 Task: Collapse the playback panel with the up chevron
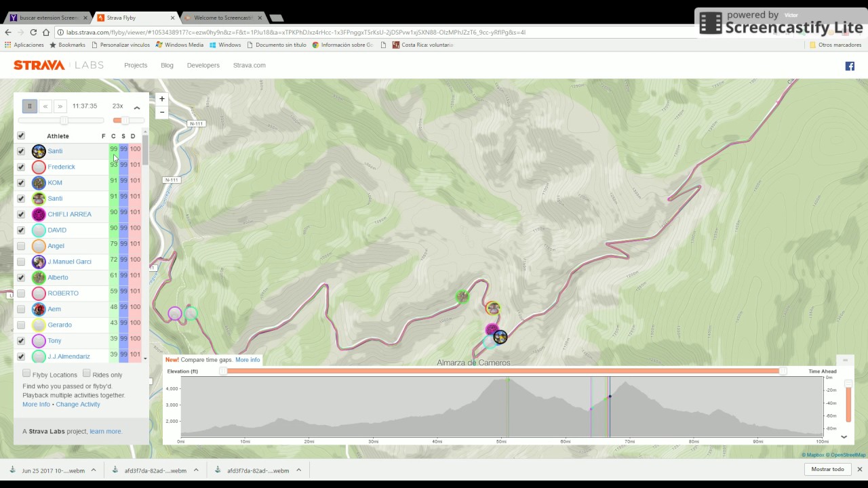[x=137, y=108]
